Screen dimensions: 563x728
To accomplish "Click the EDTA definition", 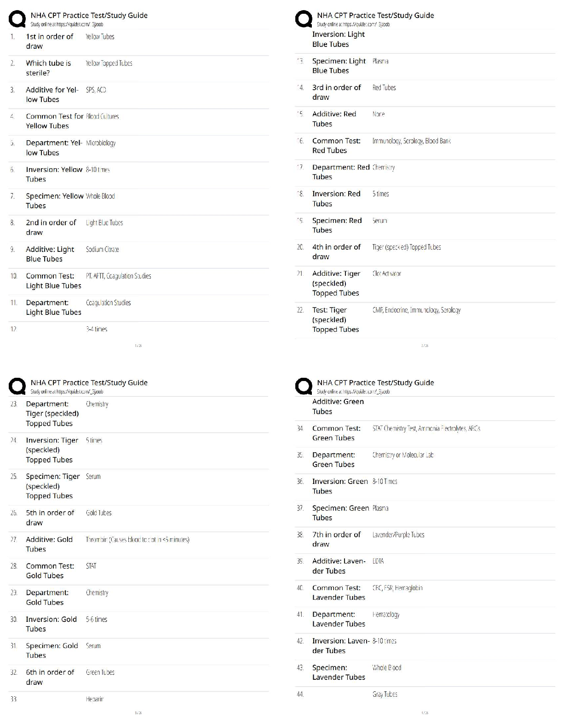I will pos(378,561).
